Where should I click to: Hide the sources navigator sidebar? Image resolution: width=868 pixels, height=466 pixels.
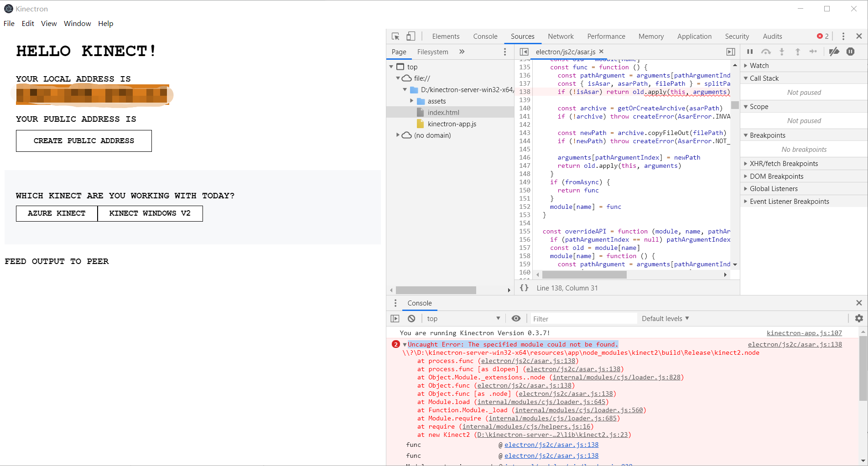524,52
